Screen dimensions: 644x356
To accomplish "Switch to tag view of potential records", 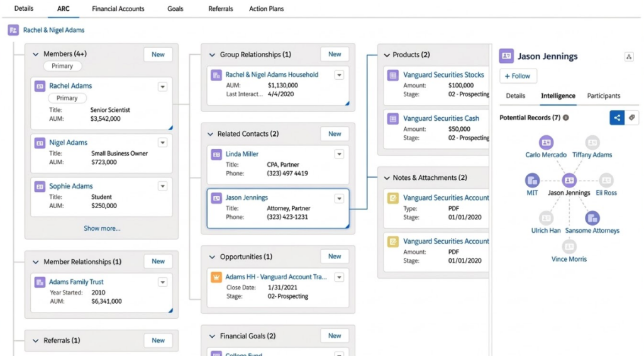I will pos(631,118).
